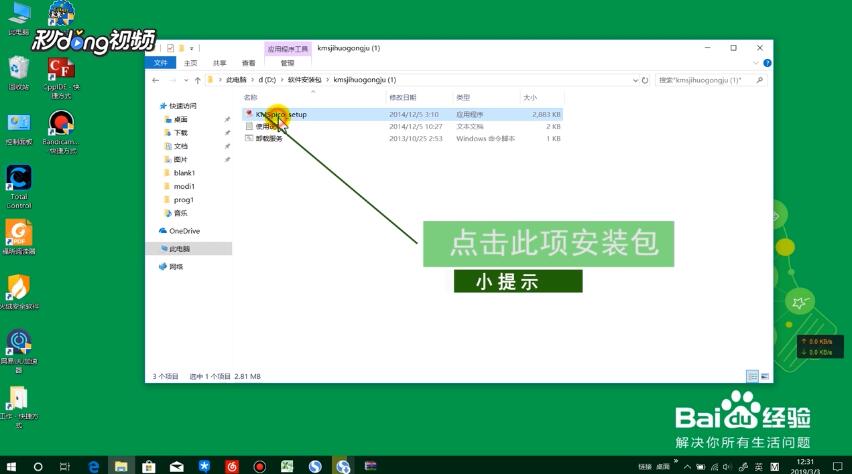Open the Control Panel desktop icon

pos(18,125)
